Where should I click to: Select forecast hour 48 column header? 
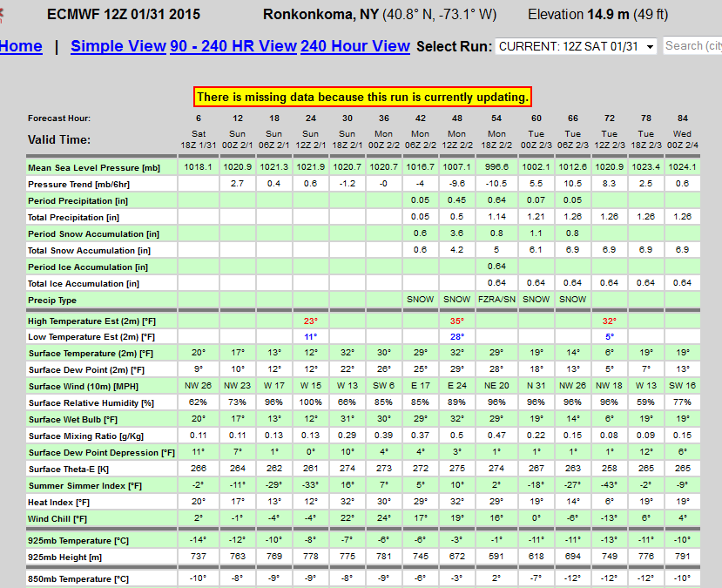click(x=456, y=118)
